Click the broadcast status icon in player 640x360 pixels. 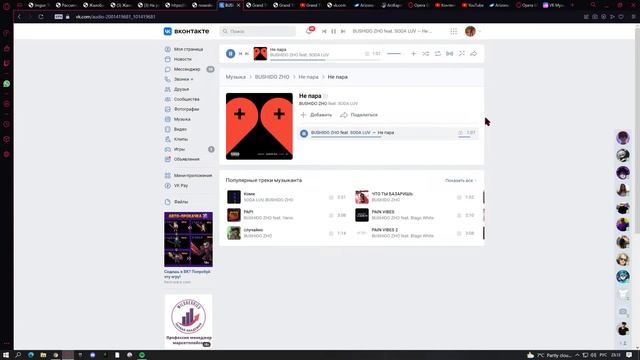449,53
